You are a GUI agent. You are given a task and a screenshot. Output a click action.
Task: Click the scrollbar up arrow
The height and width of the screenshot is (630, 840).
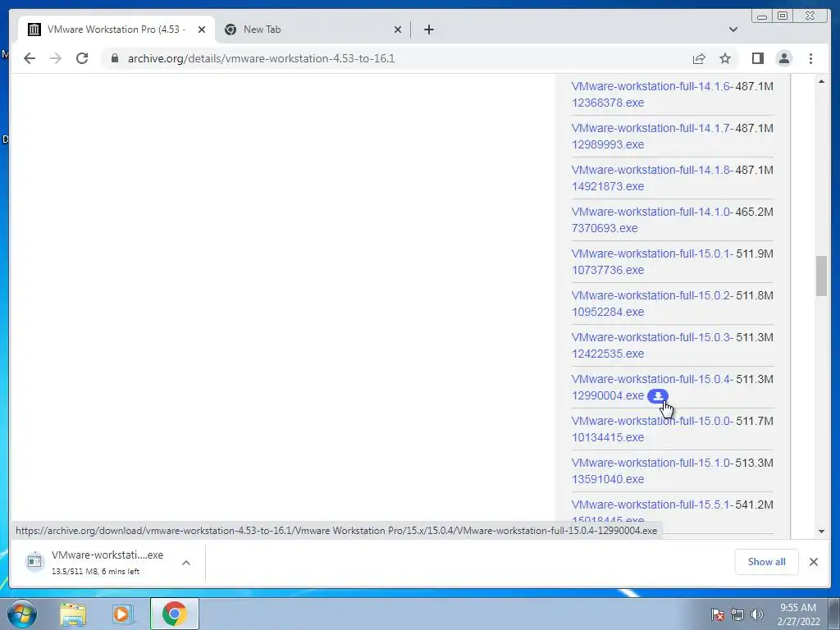click(x=821, y=81)
